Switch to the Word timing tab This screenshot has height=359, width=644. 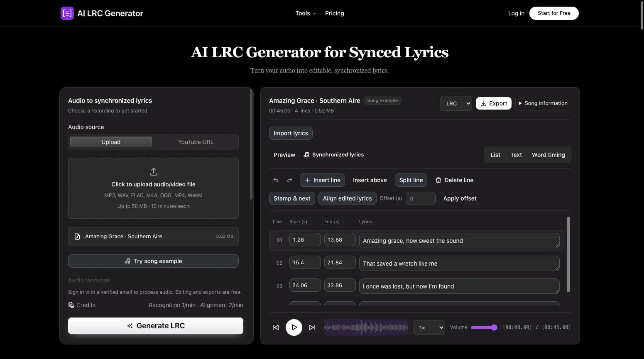coord(549,155)
